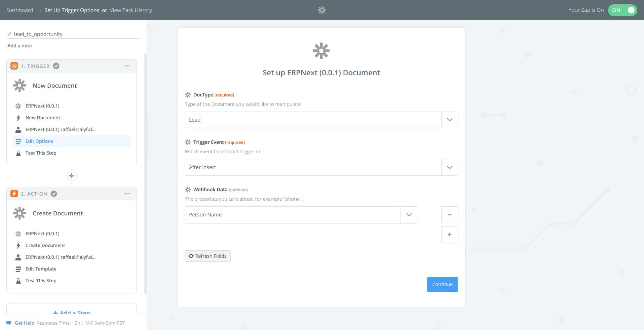Click the Trigger step completed checkmark

(56, 66)
